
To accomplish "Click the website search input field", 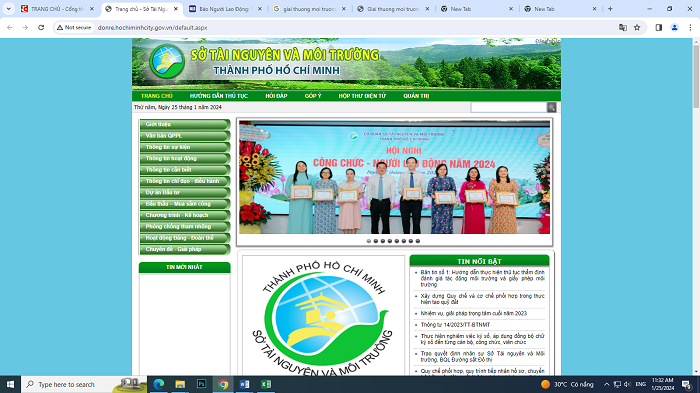I will coord(509,107).
